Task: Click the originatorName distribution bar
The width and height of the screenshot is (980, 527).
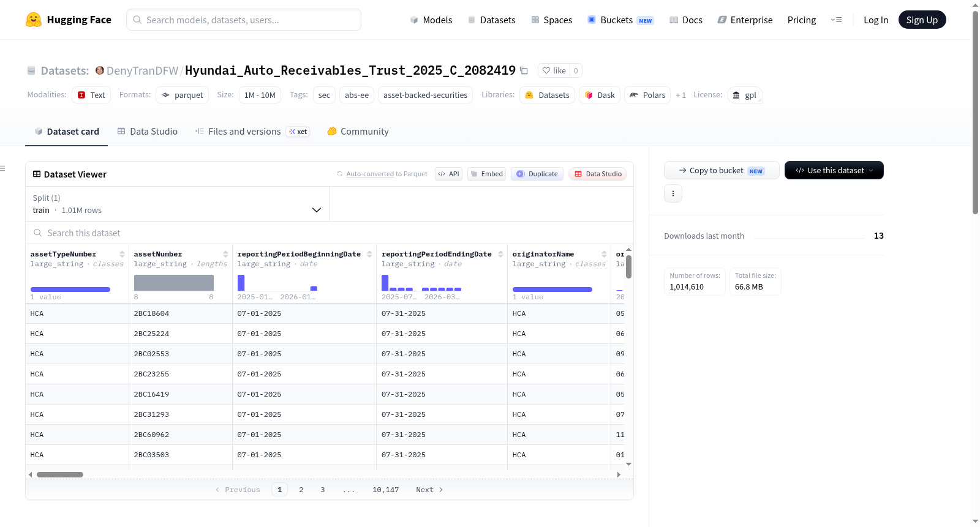Action: (552, 290)
